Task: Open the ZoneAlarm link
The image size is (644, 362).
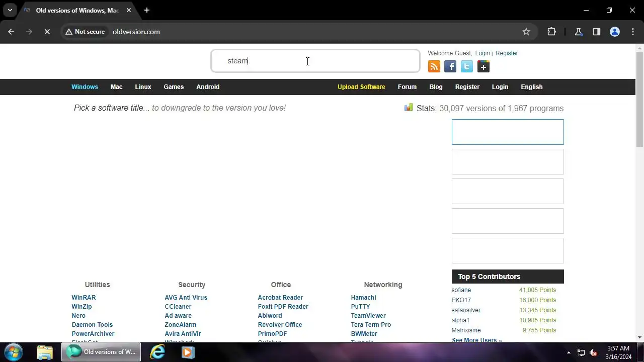Action: tap(180, 325)
